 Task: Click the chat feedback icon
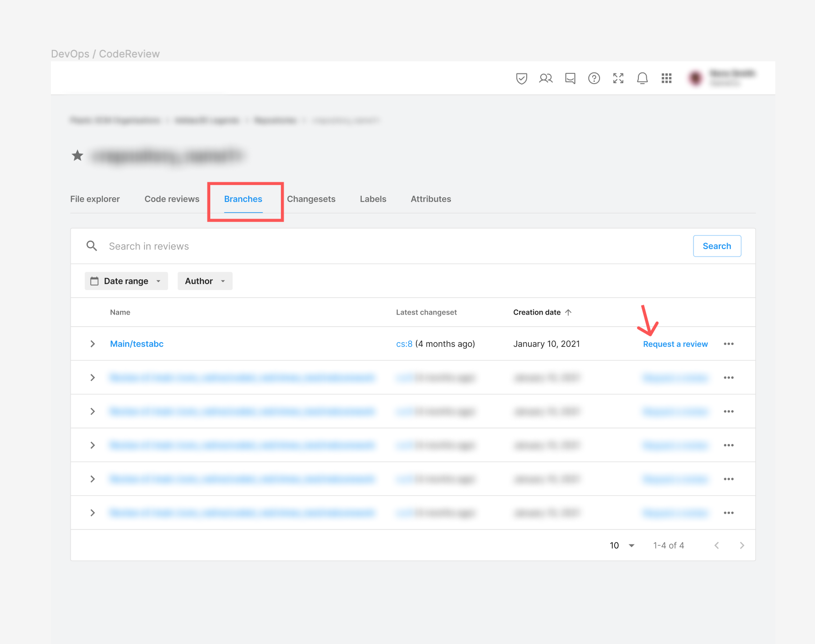point(570,79)
